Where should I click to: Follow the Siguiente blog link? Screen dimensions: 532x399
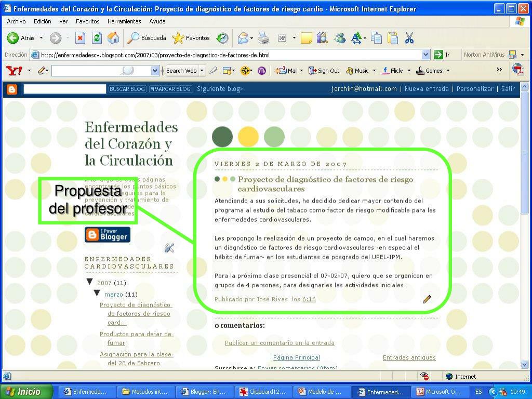(x=220, y=89)
